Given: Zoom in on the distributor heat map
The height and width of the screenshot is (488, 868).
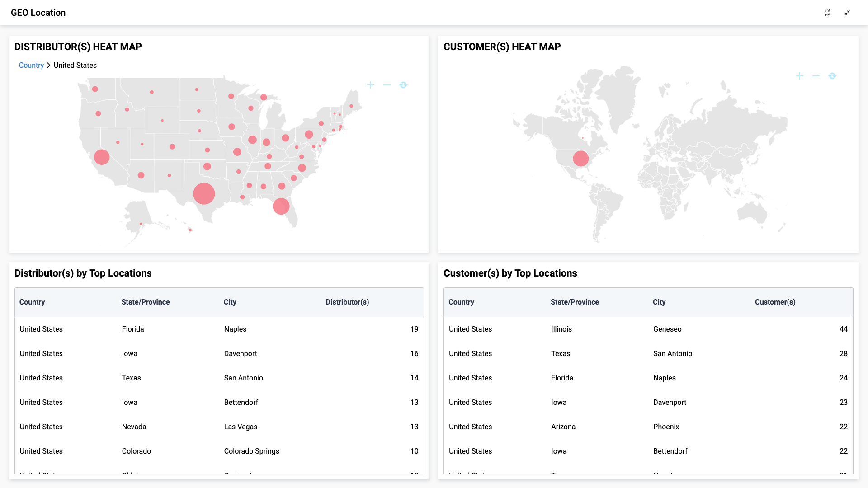Looking at the screenshot, I should (x=371, y=85).
